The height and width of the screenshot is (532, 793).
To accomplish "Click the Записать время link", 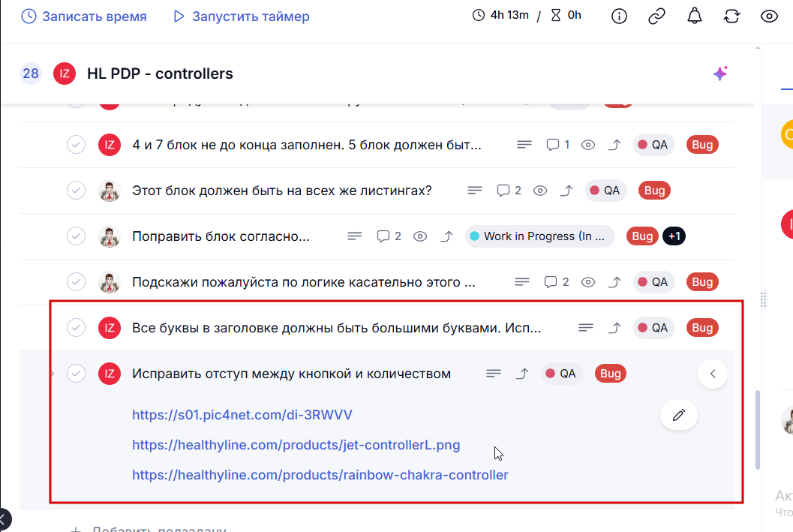I will [x=84, y=17].
